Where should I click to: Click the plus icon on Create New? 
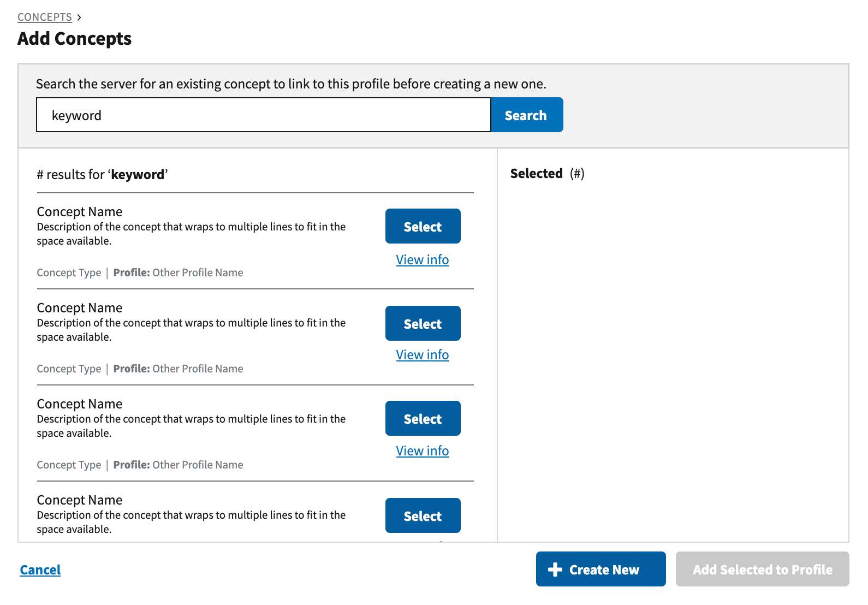pos(555,570)
